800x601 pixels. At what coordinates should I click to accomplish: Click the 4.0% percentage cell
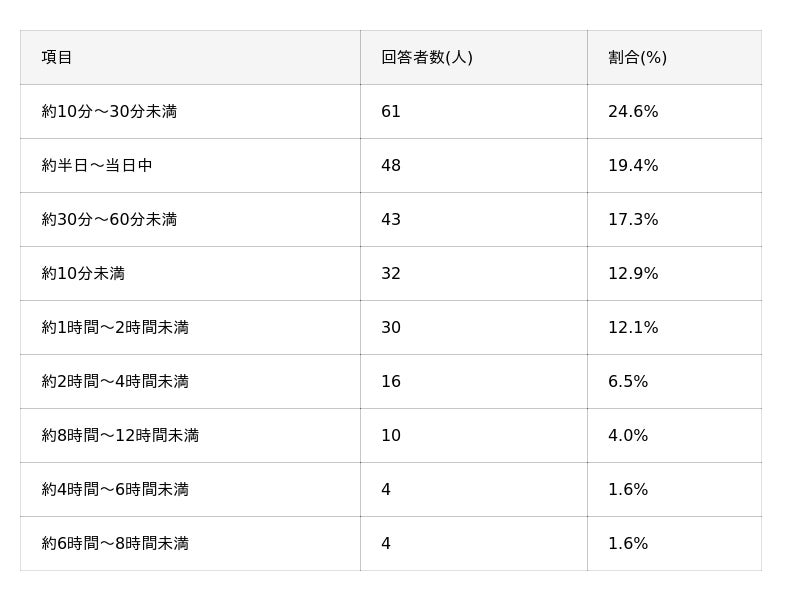pyautogui.click(x=628, y=436)
